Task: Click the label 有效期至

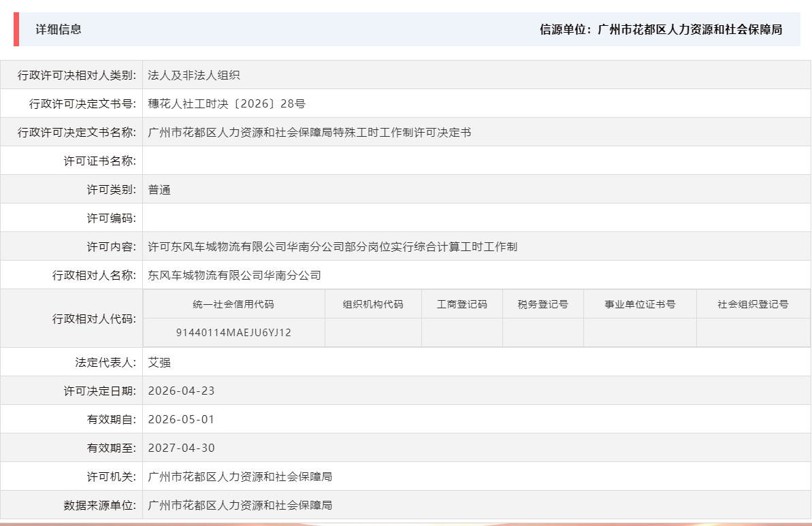Action: 112,448
